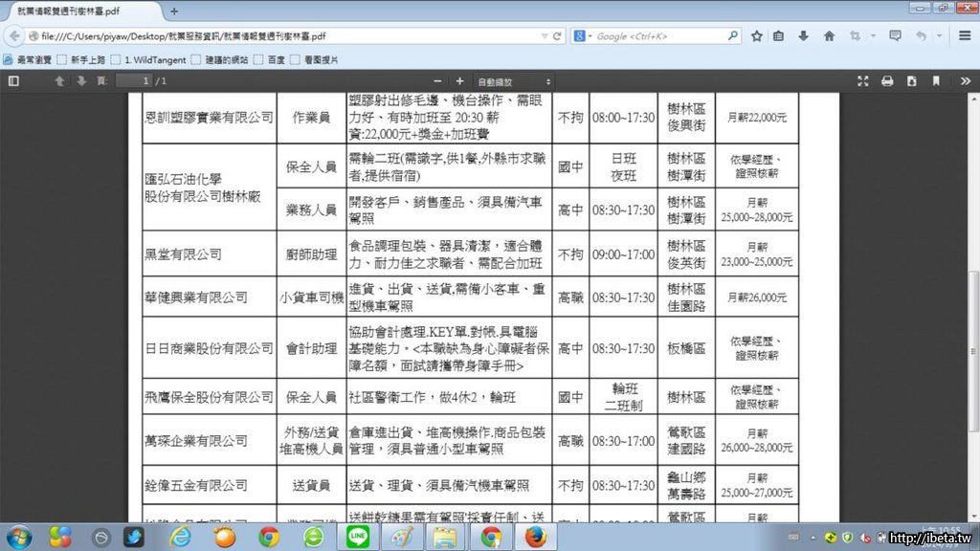Expand the PDF viewer tools menu
This screenshot has width=980, height=551.
pyautogui.click(x=964, y=81)
